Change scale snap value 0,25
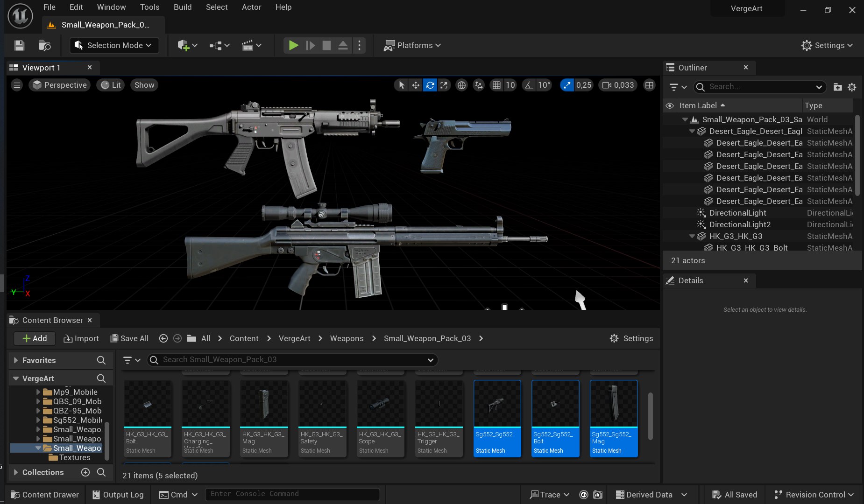The height and width of the screenshot is (504, 864). click(584, 85)
